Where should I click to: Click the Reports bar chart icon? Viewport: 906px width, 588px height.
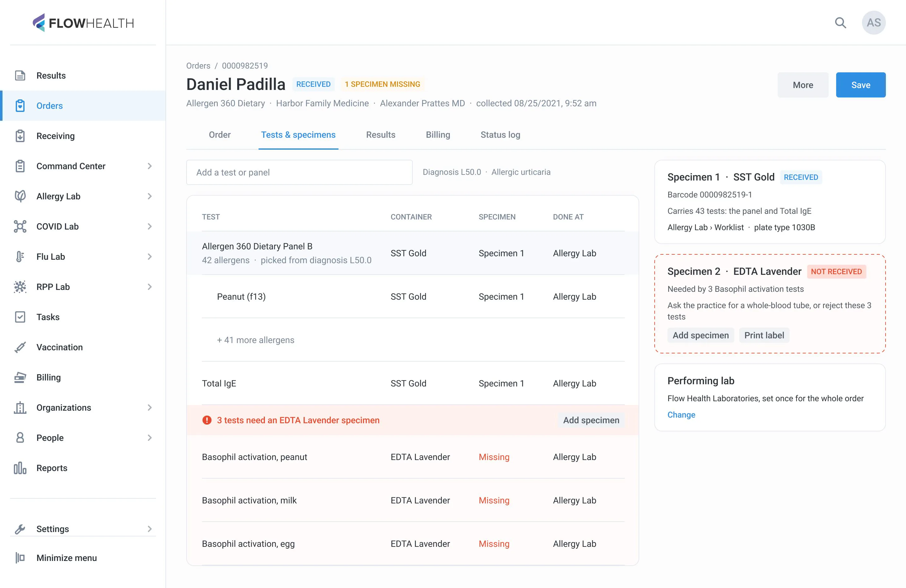point(20,468)
